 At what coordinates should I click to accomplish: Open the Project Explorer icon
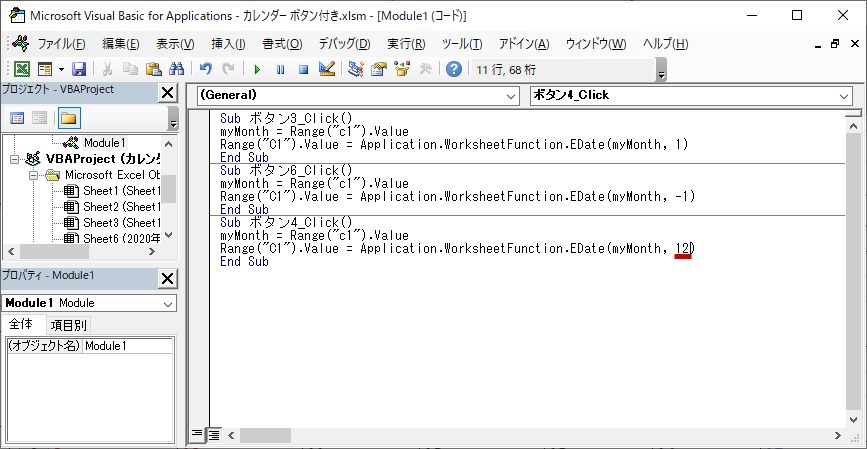(356, 69)
